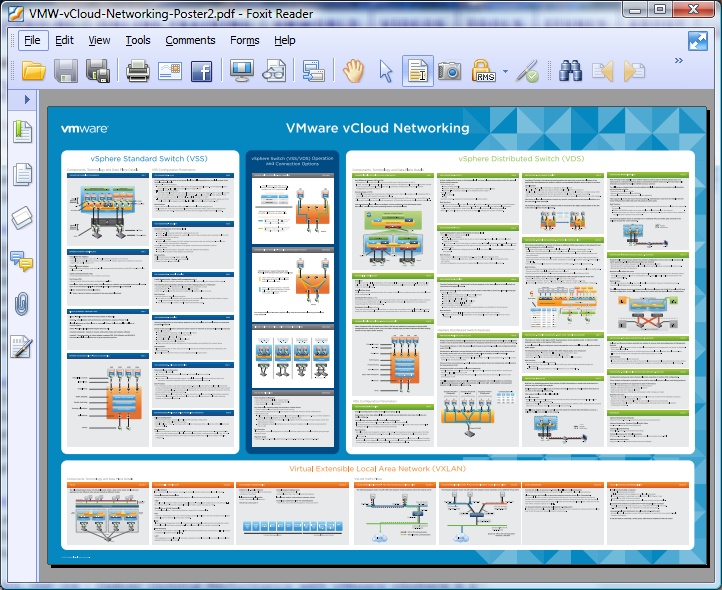The width and height of the screenshot is (722, 590).
Task: Select the Select Text tool
Action: coord(418,71)
